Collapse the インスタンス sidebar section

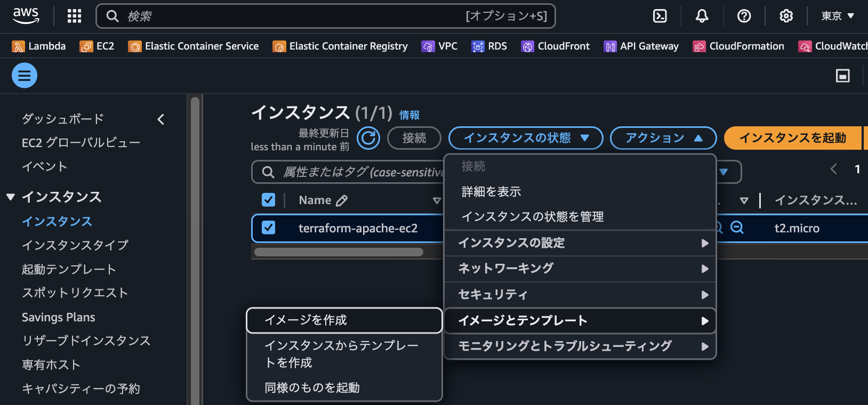click(11, 197)
